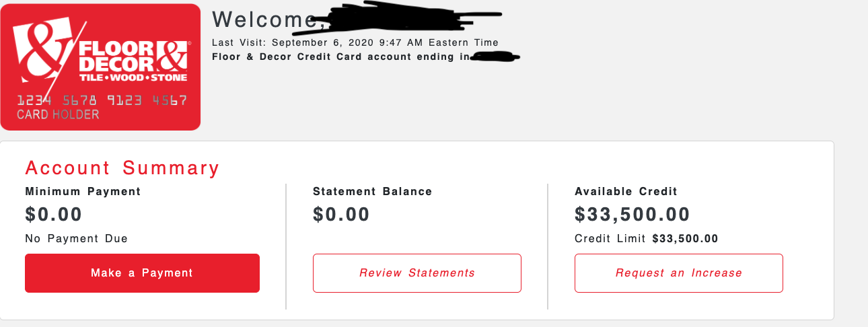Select the Request an Increase button
Image resolution: width=868 pixels, height=327 pixels.
678,273
